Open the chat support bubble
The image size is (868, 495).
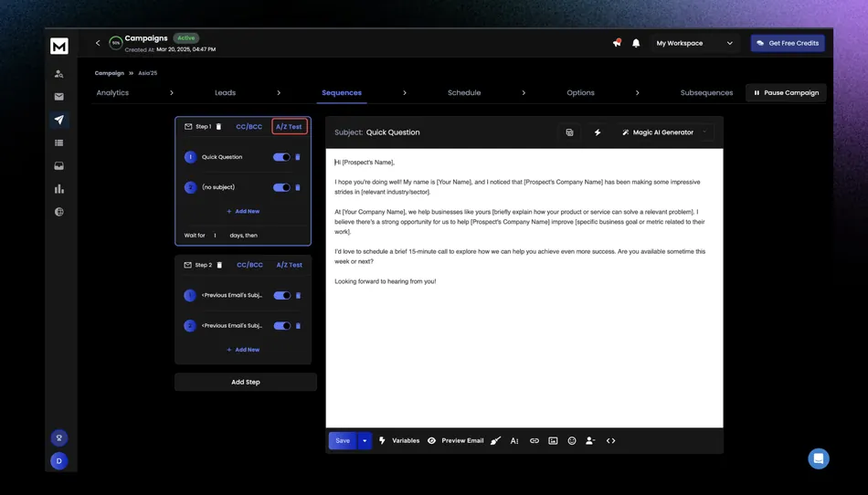point(818,458)
